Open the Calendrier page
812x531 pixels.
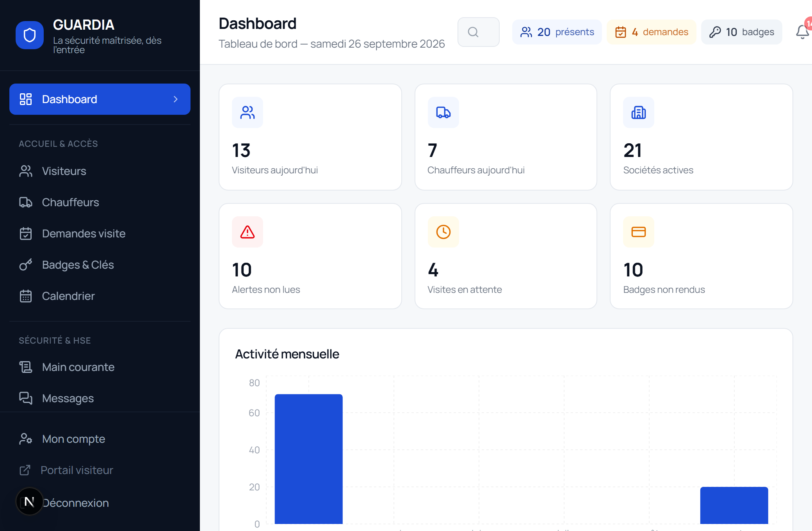pyautogui.click(x=100, y=296)
